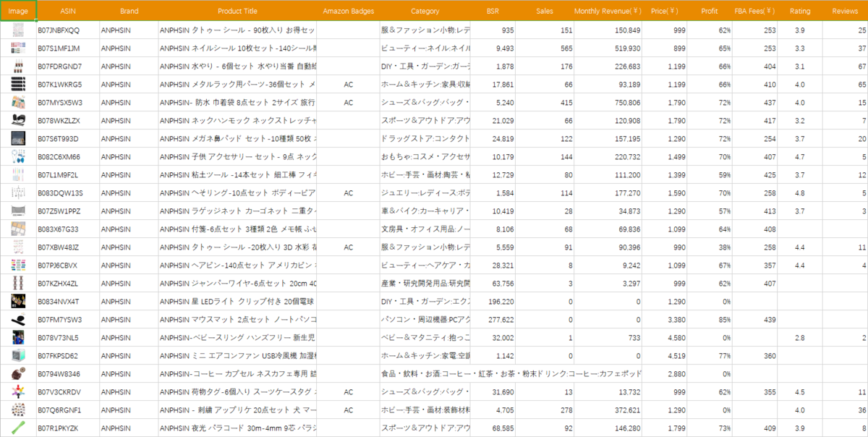Select rating value 4.8
The height and width of the screenshot is (437, 868).
tap(800, 193)
